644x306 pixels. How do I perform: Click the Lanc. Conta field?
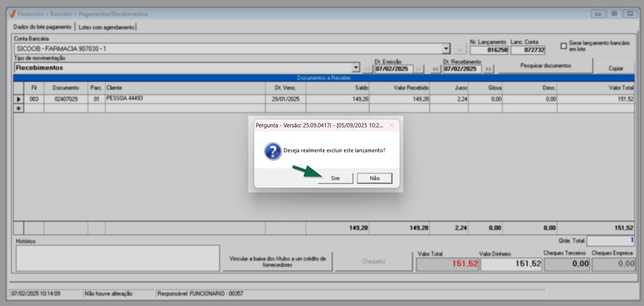pos(528,50)
